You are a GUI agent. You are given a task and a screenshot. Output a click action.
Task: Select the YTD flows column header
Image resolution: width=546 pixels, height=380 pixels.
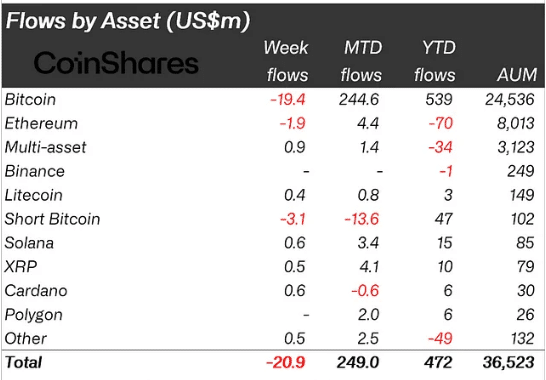(435, 61)
